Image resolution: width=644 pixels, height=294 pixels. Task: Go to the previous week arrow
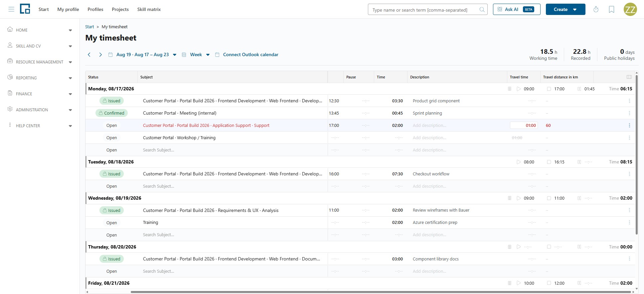89,54
